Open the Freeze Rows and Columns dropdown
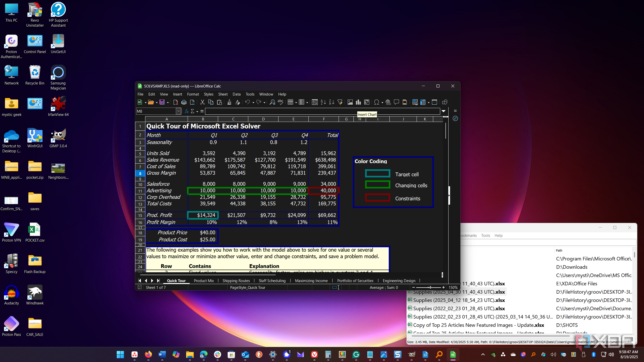644x362 pixels. click(429, 103)
